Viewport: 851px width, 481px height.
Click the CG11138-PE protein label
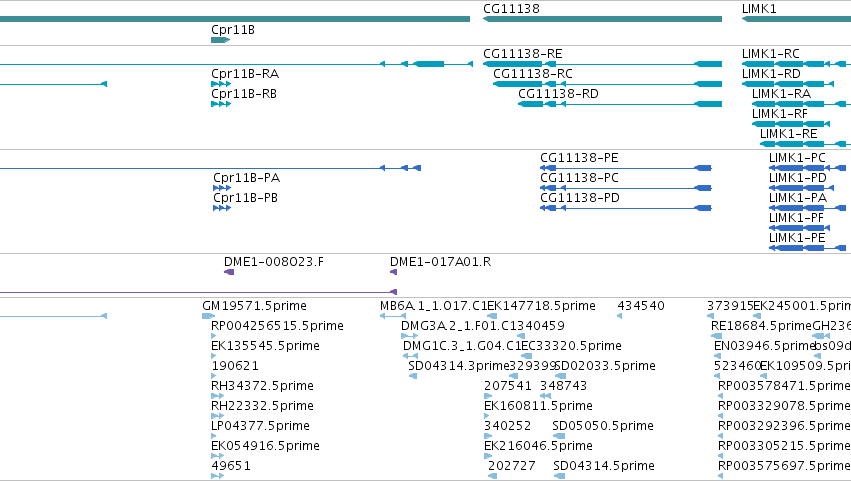pyautogui.click(x=579, y=158)
